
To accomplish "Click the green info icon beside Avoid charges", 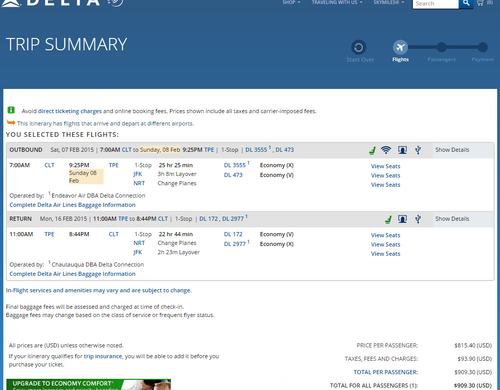I will (11, 110).
